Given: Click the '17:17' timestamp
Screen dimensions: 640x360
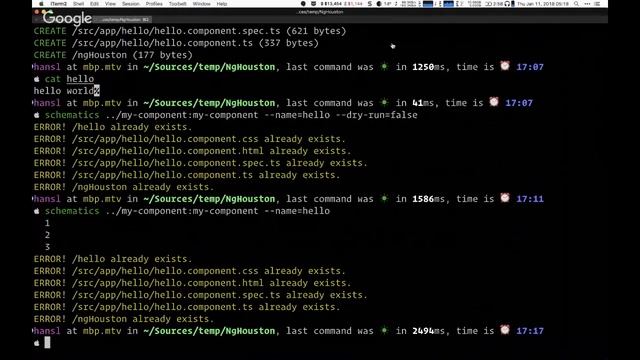Looking at the screenshot, I should (x=530, y=331).
